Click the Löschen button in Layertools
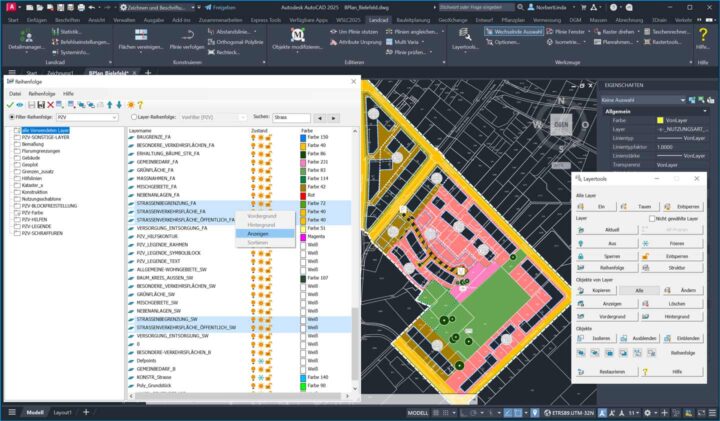This screenshot has height=421, width=720. pyautogui.click(x=672, y=304)
